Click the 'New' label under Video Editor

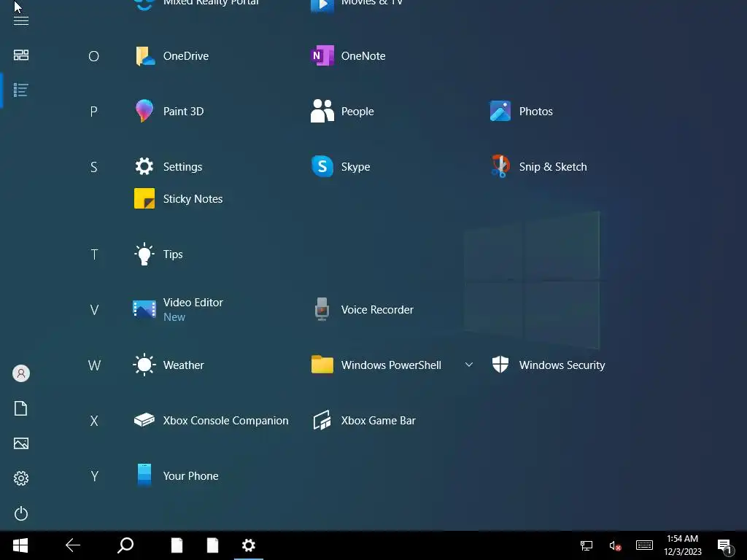click(174, 317)
